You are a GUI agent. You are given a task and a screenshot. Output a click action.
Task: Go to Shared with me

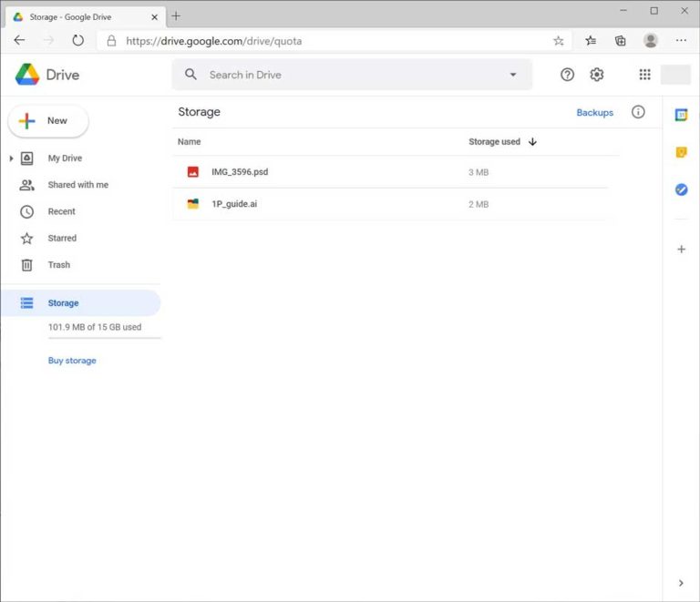click(77, 185)
